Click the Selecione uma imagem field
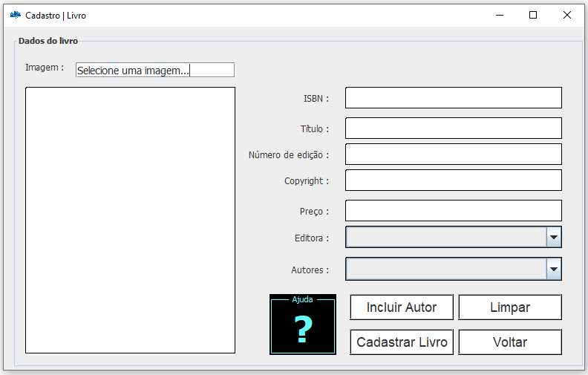 [x=155, y=70]
